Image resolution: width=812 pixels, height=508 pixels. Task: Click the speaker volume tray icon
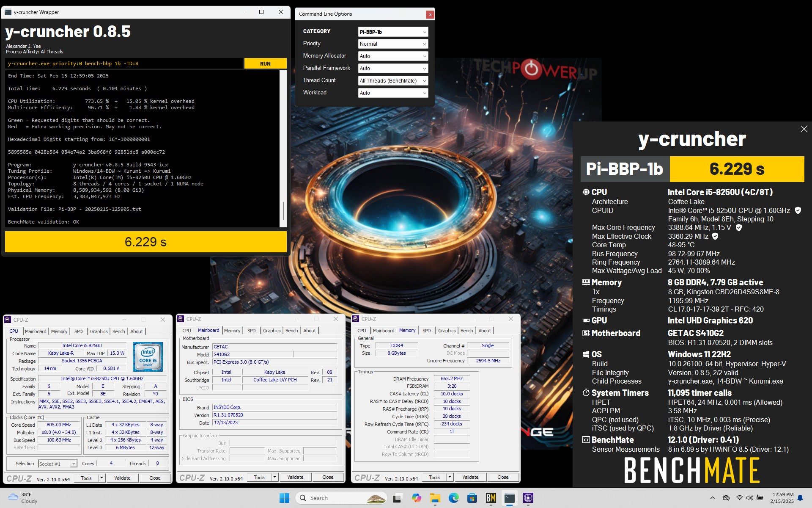(x=749, y=498)
